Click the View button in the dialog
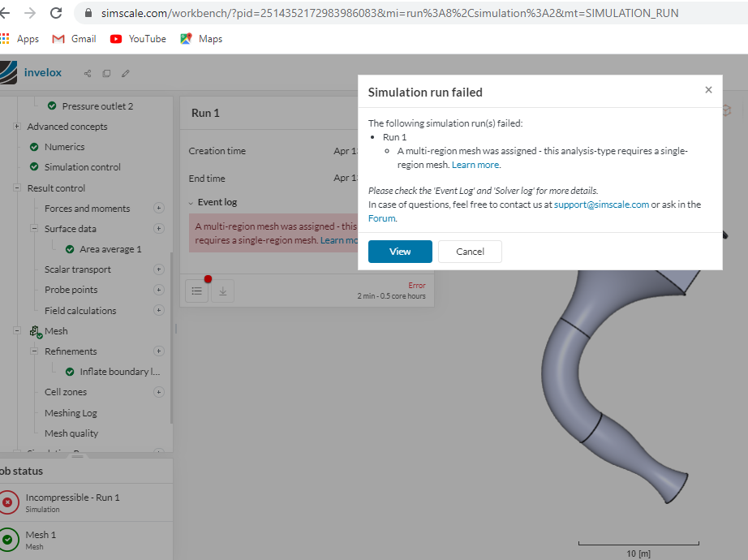The image size is (748, 560). coord(399,251)
